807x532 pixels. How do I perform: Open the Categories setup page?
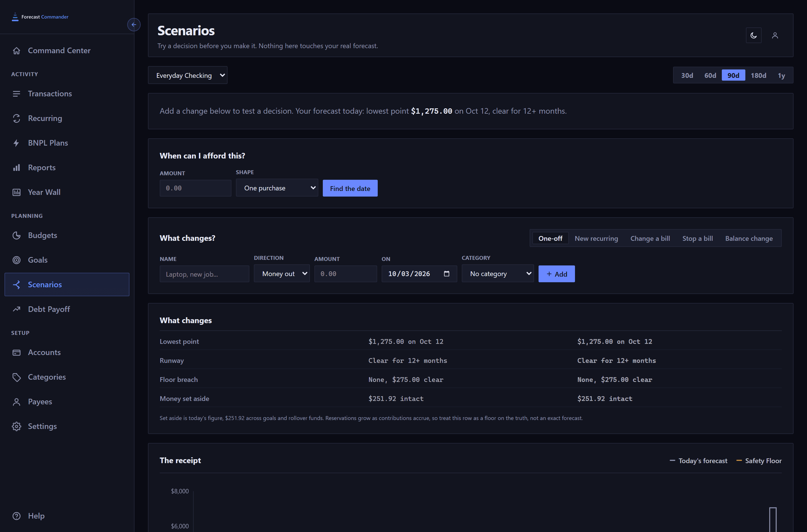click(x=67, y=377)
